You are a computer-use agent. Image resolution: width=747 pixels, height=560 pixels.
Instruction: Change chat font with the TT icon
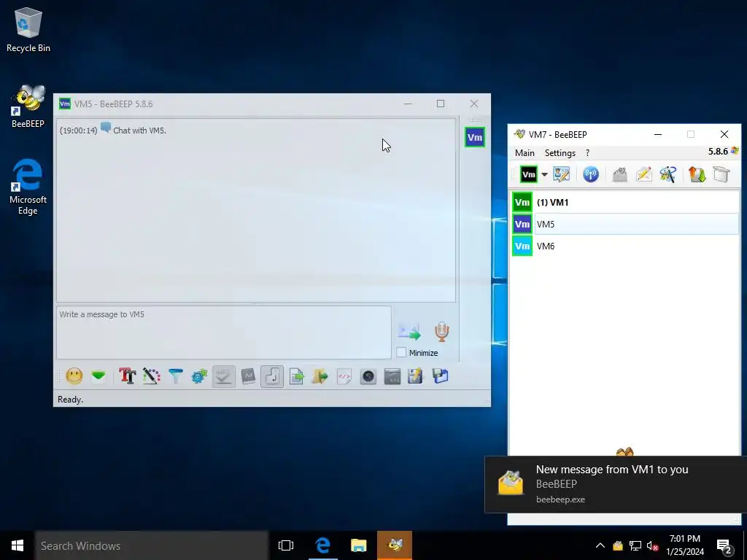pos(127,376)
